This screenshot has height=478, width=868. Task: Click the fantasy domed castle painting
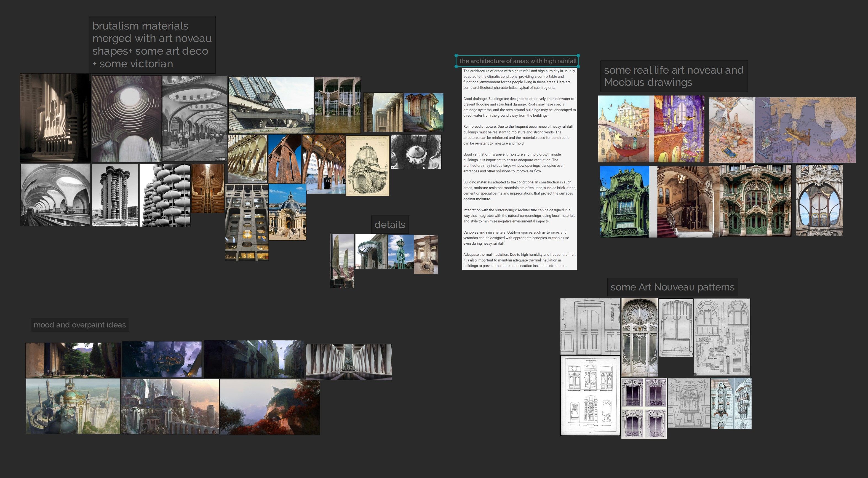73,406
